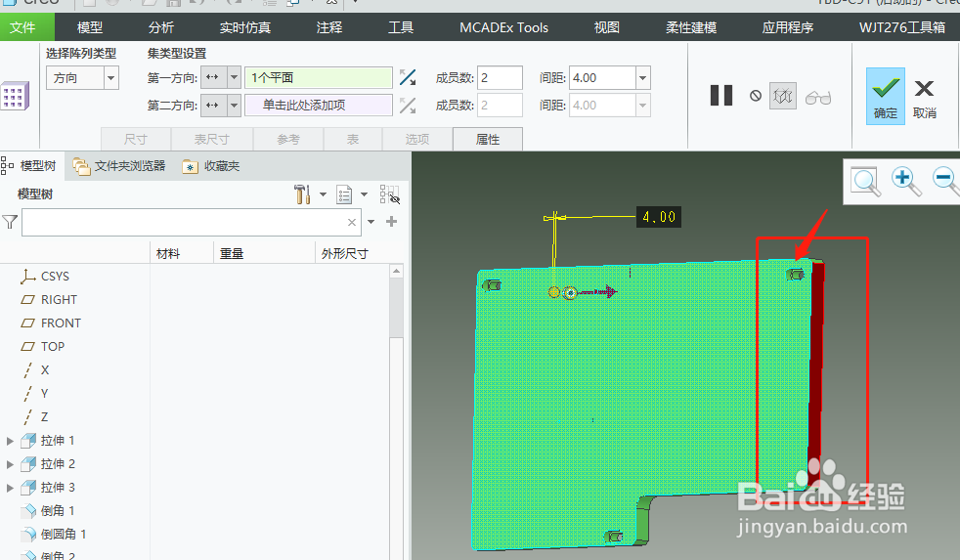This screenshot has width=960, height=560.
Task: Confirm with the 确定 checkmark button
Action: [886, 97]
